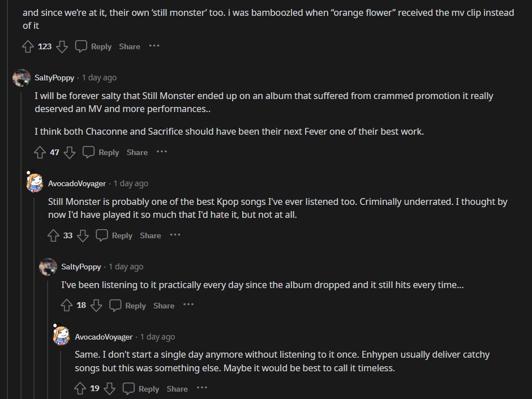The image size is (532, 399).
Task: Upvote SaltyPoppy's comment with 47 points
Action: (40, 152)
